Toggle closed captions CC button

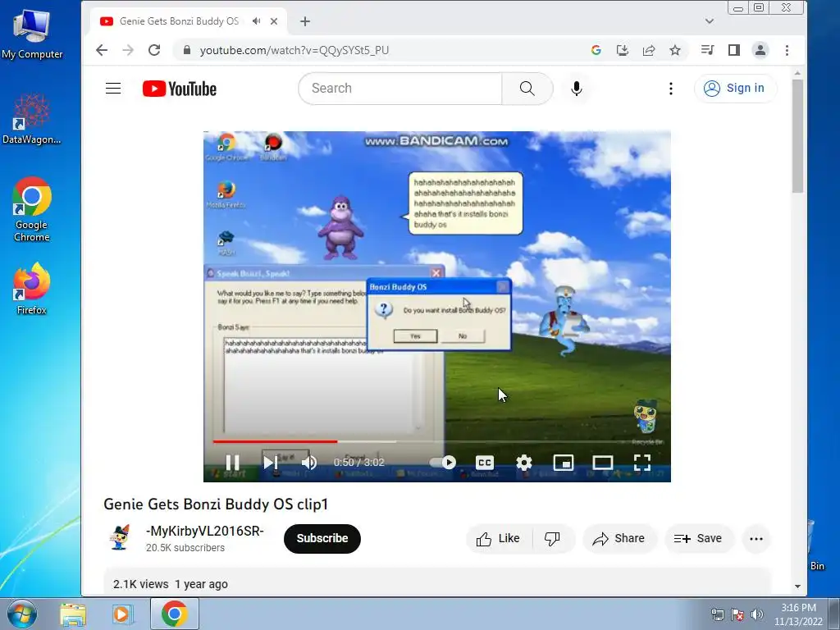coord(484,463)
